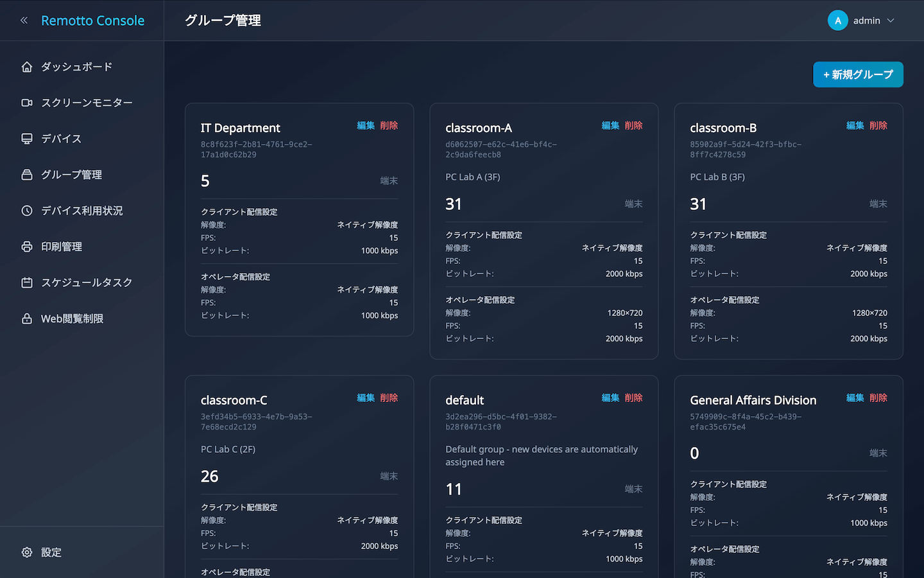Click the Device Usage clock icon
Screen dimensions: 924x578
click(x=27, y=211)
